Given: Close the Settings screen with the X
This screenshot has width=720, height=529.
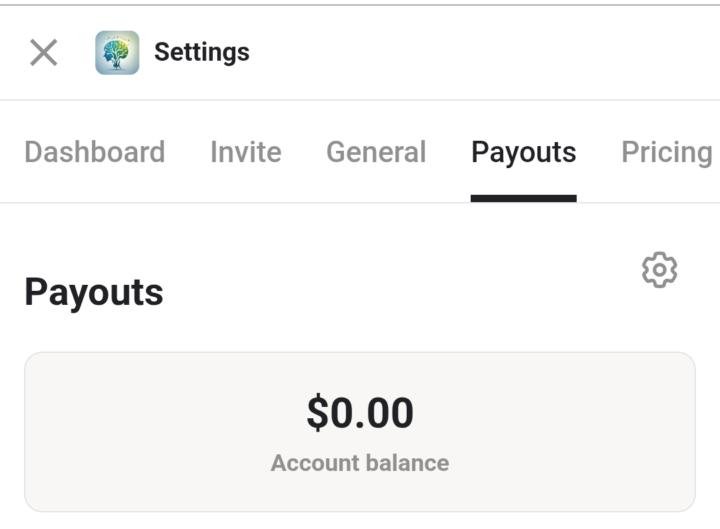Looking at the screenshot, I should coord(43,52).
